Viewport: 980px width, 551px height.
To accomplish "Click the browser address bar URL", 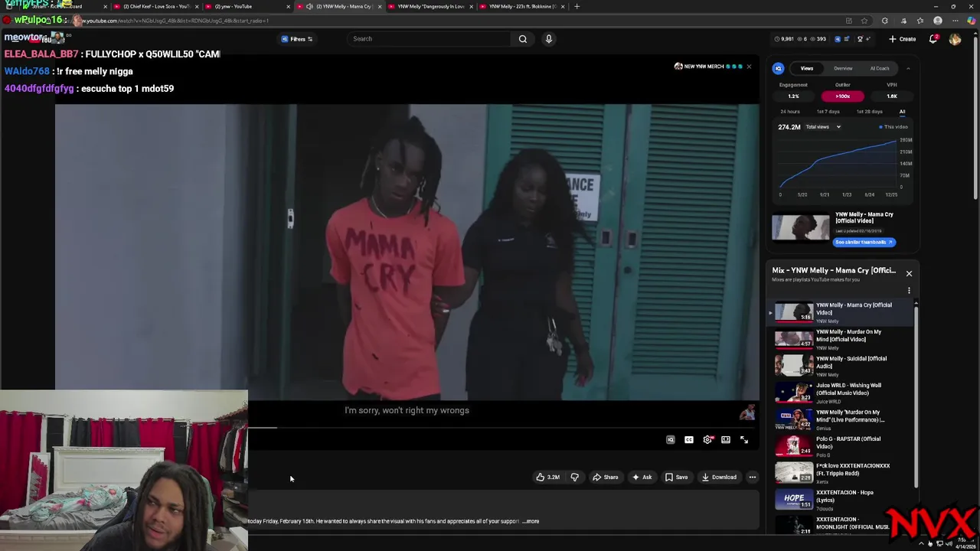I will (173, 21).
